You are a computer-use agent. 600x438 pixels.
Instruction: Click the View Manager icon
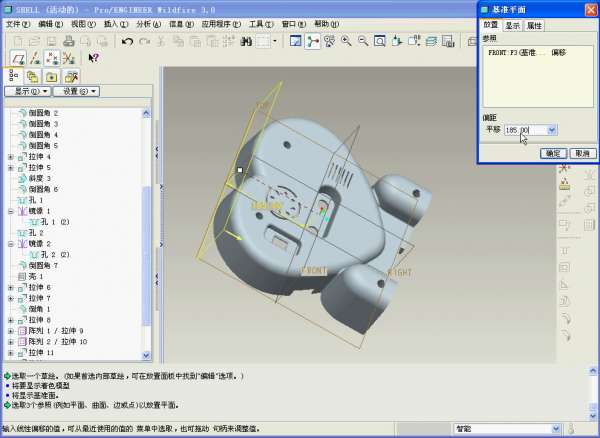click(448, 41)
